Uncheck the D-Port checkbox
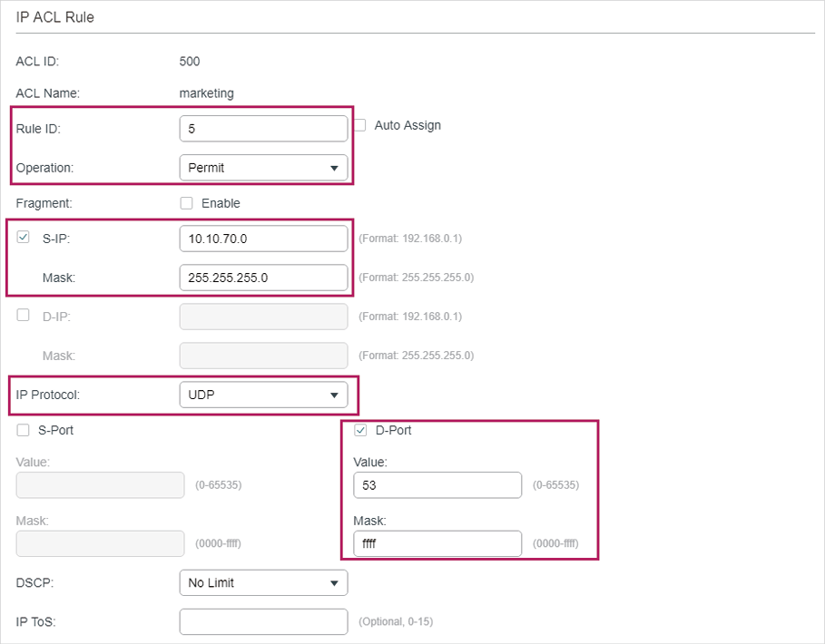The height and width of the screenshot is (644, 825). tap(360, 430)
